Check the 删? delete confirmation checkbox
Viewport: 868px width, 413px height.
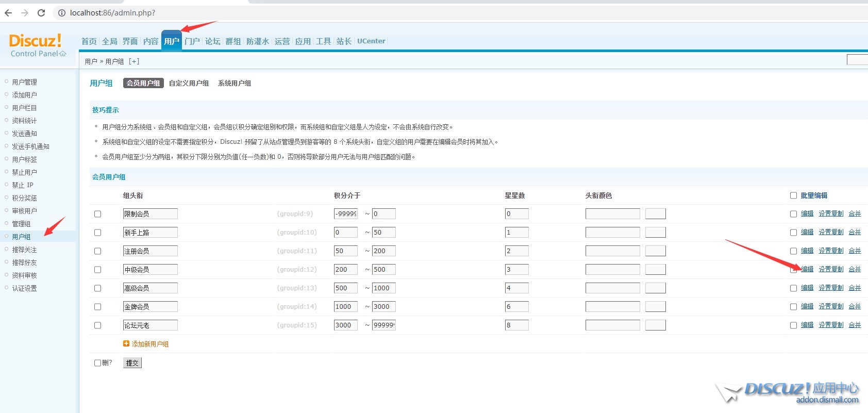98,363
